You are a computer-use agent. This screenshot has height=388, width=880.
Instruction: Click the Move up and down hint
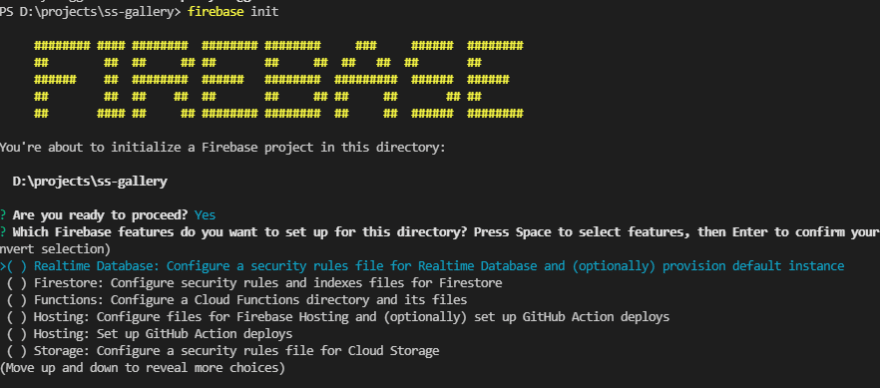pos(143,368)
